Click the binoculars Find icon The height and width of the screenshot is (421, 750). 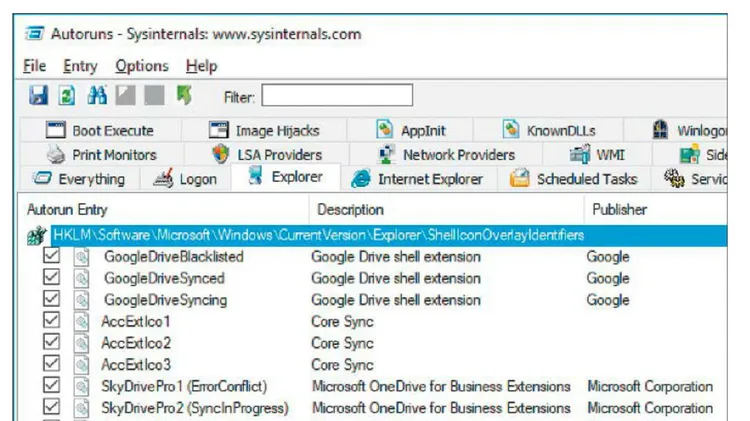97,95
